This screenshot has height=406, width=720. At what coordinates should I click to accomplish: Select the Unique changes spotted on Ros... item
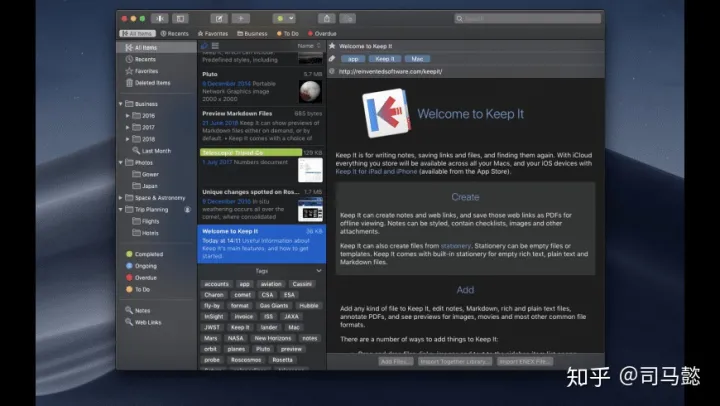pos(262,205)
